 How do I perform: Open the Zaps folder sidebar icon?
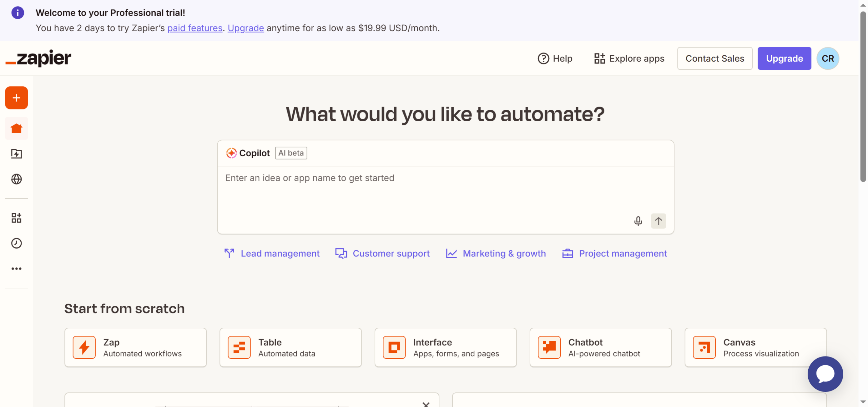[16, 154]
